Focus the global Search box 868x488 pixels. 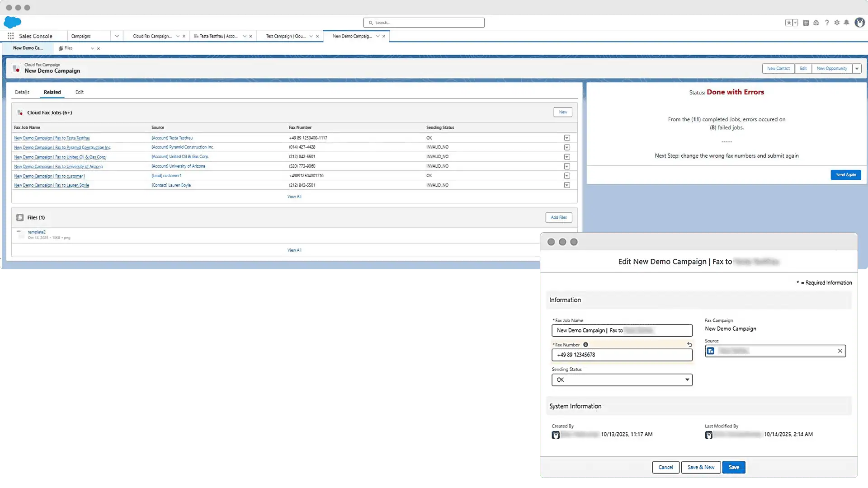tap(424, 23)
